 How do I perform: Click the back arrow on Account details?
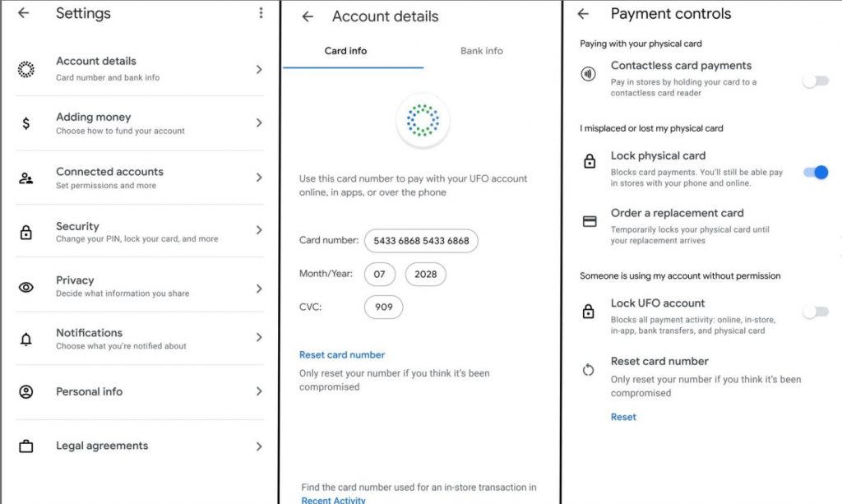(x=308, y=16)
